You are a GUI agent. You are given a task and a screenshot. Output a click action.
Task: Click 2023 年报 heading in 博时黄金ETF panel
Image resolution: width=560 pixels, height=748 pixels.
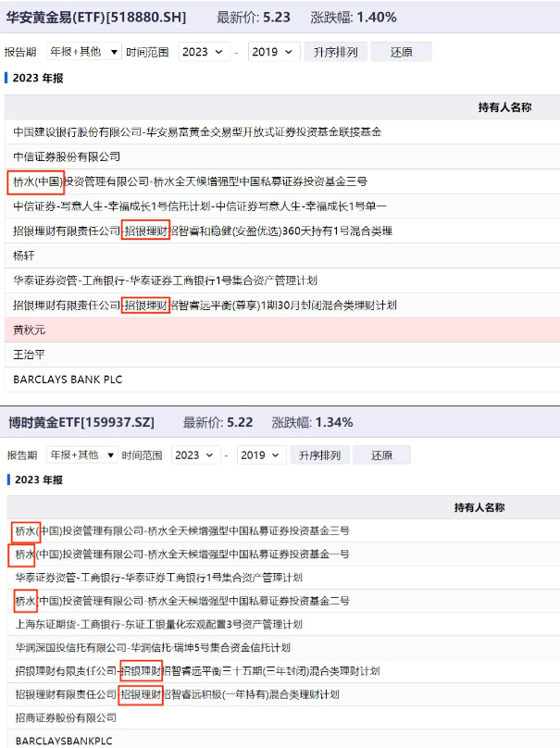pos(39,480)
